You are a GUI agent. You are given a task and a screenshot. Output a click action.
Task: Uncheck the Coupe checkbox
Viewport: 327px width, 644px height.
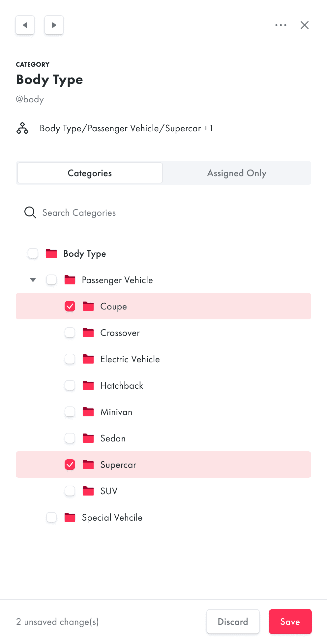(70, 306)
